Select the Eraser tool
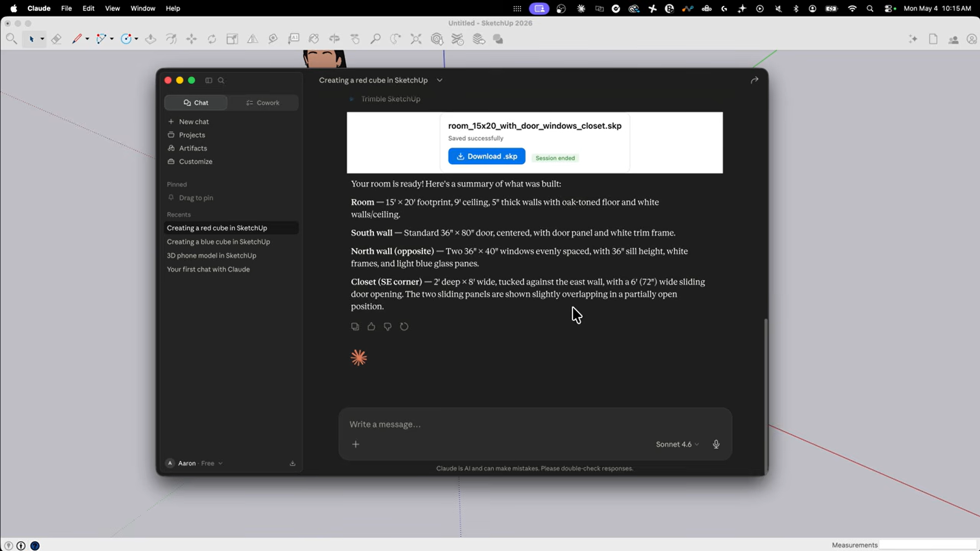980x551 pixels. pyautogui.click(x=56, y=39)
